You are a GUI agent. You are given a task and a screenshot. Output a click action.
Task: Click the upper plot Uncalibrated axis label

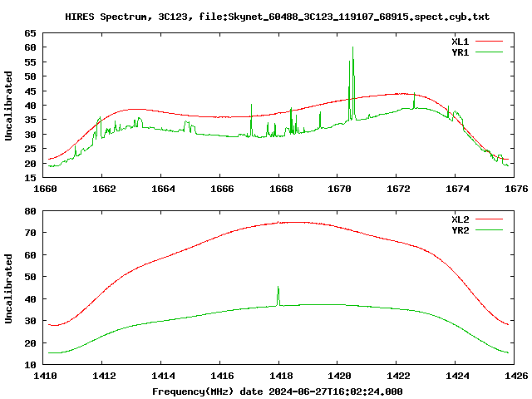point(8,106)
